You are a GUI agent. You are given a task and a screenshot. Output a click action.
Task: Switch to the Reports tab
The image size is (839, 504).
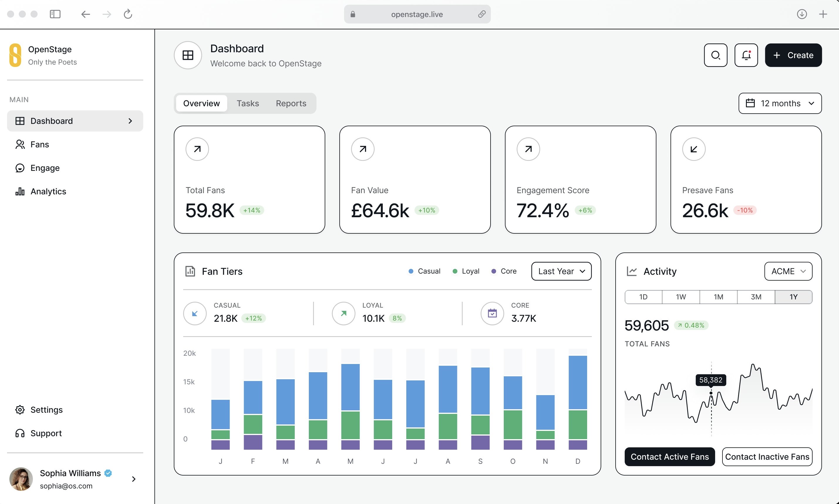pyautogui.click(x=291, y=103)
